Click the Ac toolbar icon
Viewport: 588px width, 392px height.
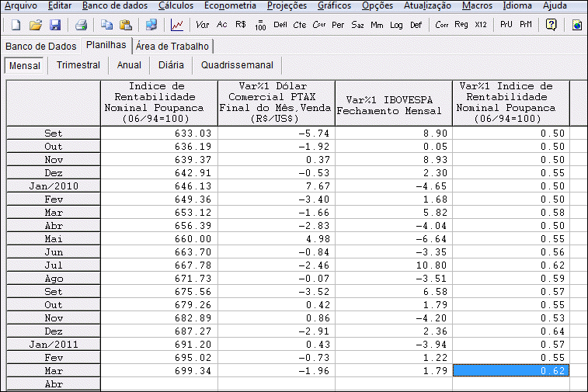[x=222, y=25]
